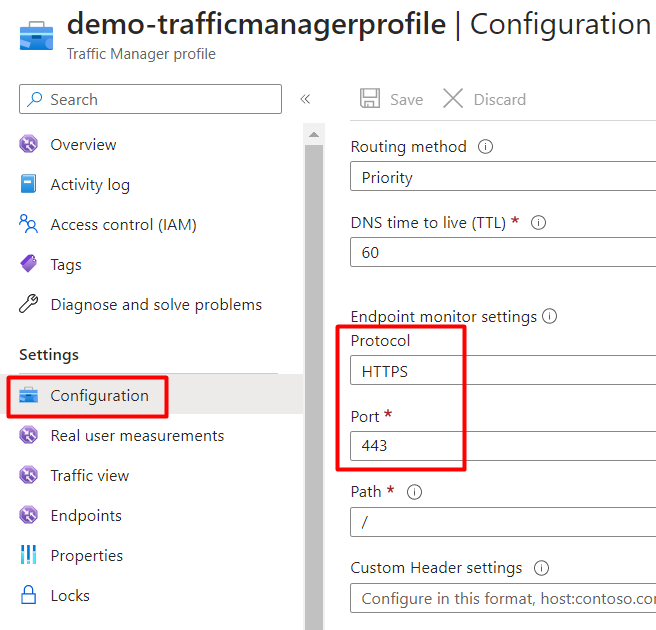Click the Discard X icon
Screen dimensions: 656x630
(x=453, y=98)
